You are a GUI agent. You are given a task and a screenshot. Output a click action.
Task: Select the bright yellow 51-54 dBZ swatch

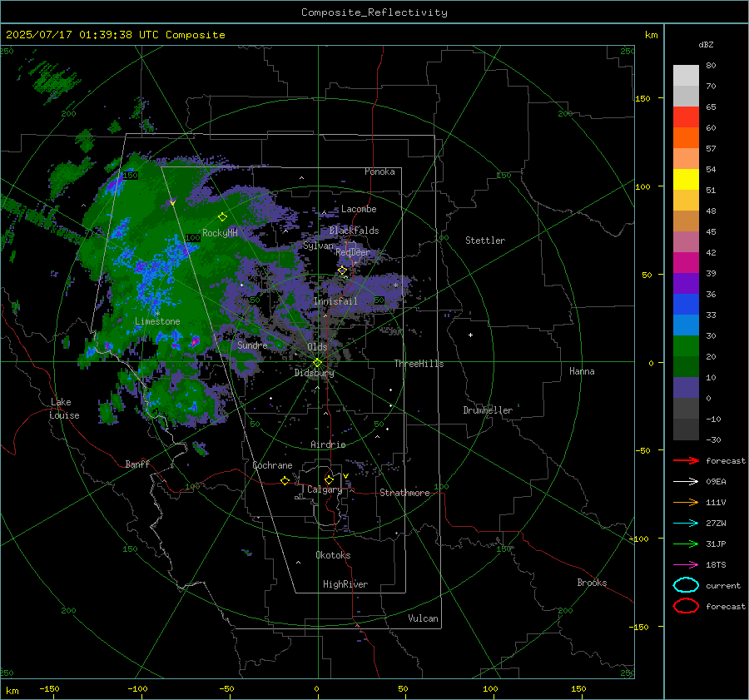[x=686, y=179]
